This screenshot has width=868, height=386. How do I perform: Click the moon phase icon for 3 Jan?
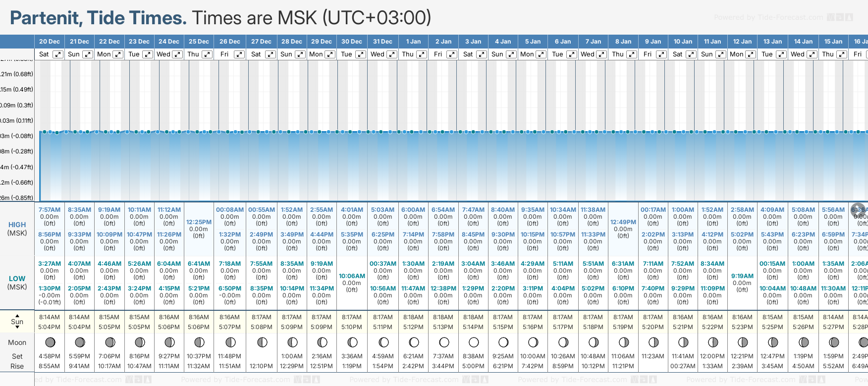(x=474, y=342)
